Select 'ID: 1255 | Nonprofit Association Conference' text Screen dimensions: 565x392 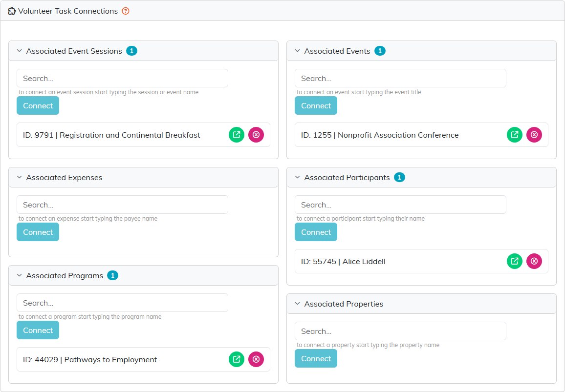pos(380,135)
